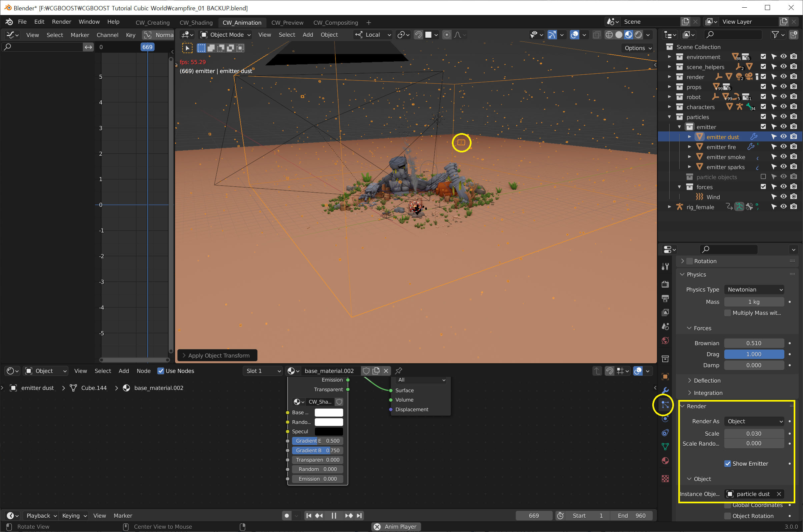Open the Particle properties tab icon

pos(665,405)
